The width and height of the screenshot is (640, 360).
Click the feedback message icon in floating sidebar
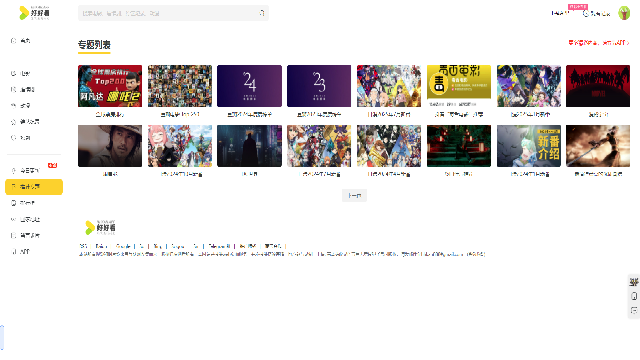coord(633,311)
